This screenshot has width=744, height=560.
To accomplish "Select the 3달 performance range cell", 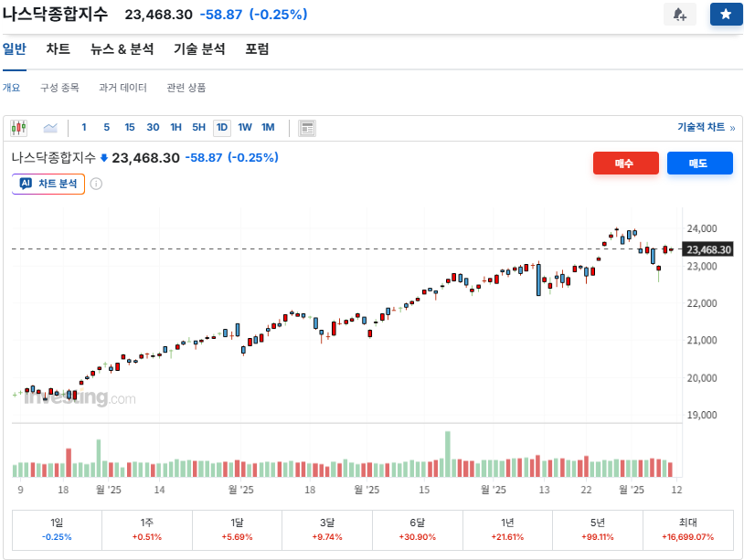I will click(x=327, y=530).
